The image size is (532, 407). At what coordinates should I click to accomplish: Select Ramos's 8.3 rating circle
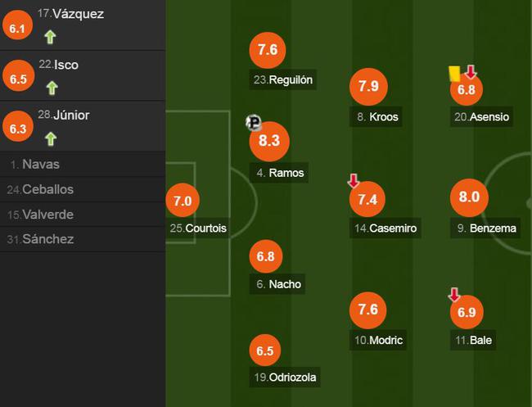click(x=269, y=141)
